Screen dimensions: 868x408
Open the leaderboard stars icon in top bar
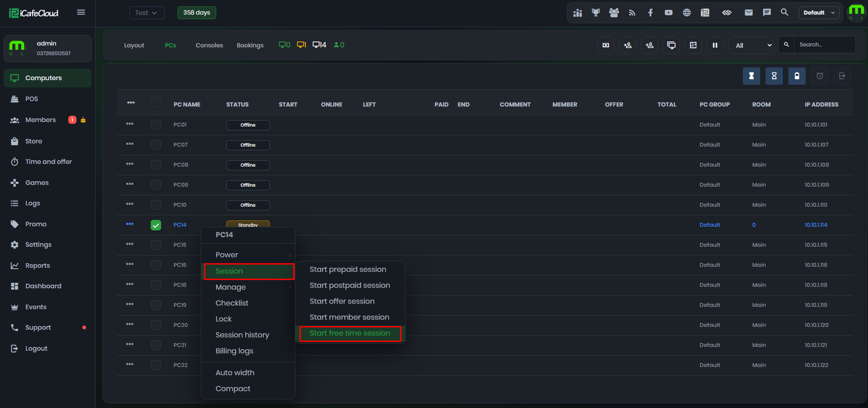click(578, 13)
